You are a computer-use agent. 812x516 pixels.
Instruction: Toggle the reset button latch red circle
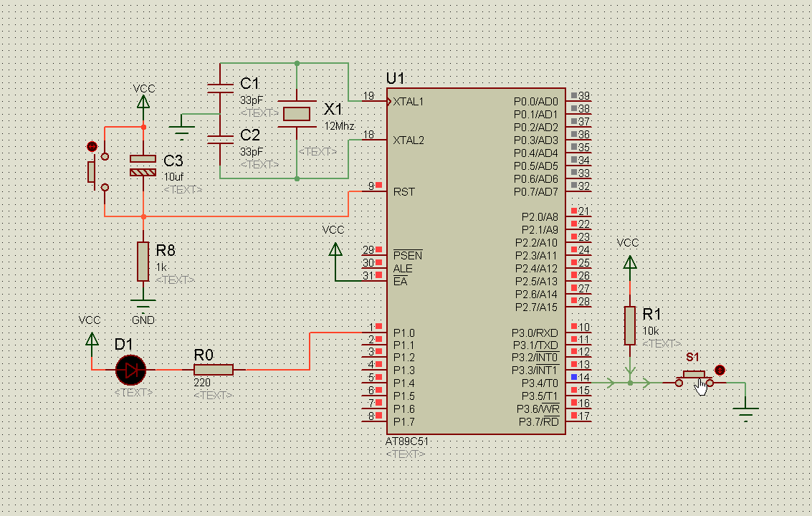tap(92, 147)
